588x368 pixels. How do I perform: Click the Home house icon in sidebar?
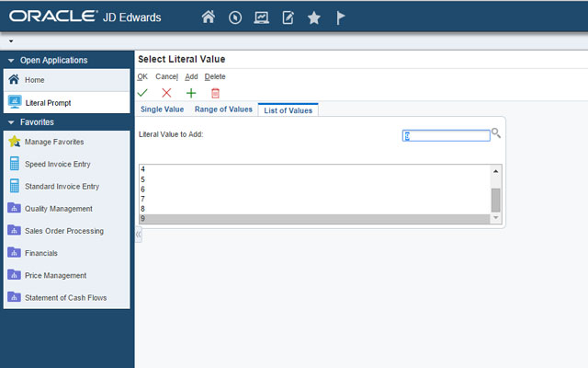[x=15, y=80]
